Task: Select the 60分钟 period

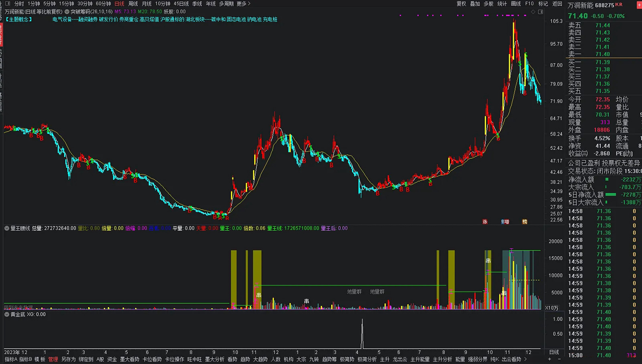Action: 103,3
